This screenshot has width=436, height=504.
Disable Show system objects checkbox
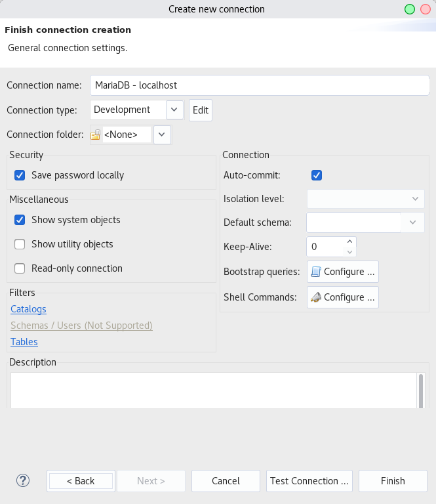click(20, 220)
